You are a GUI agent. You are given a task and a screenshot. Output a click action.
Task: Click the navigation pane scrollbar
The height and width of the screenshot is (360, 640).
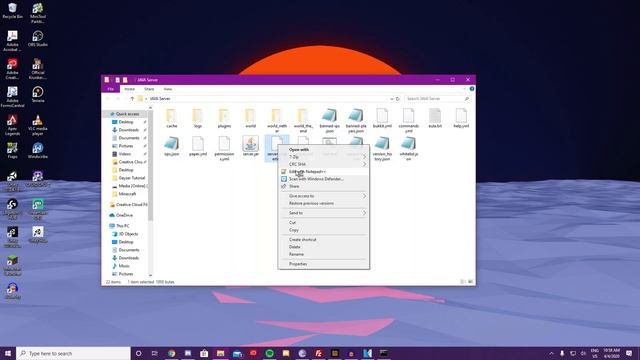coord(150,165)
